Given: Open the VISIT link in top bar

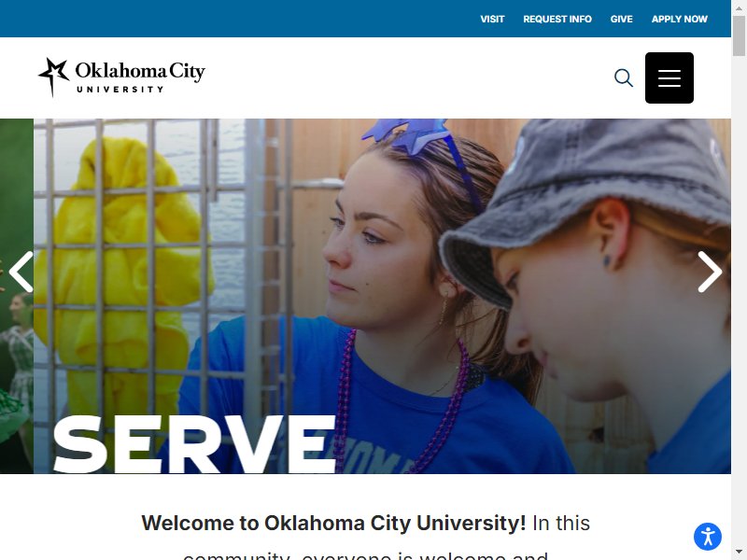Looking at the screenshot, I should (x=492, y=19).
